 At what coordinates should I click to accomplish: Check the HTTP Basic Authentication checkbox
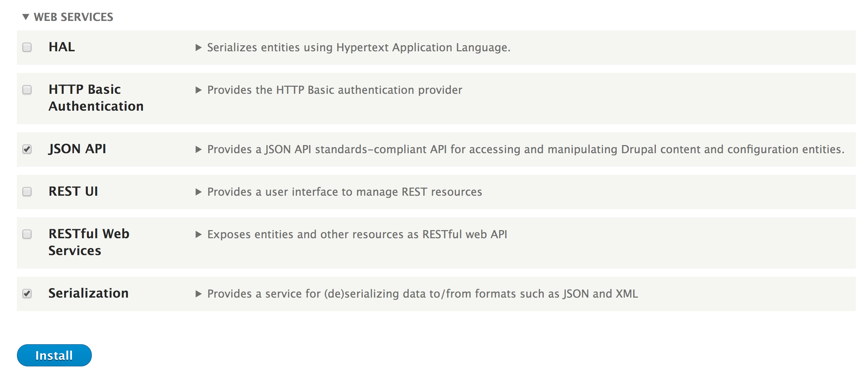tap(27, 90)
